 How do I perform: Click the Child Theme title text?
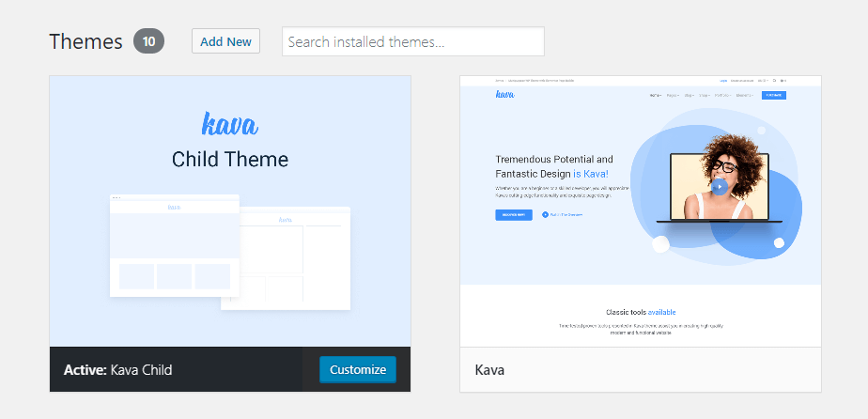tap(230, 160)
